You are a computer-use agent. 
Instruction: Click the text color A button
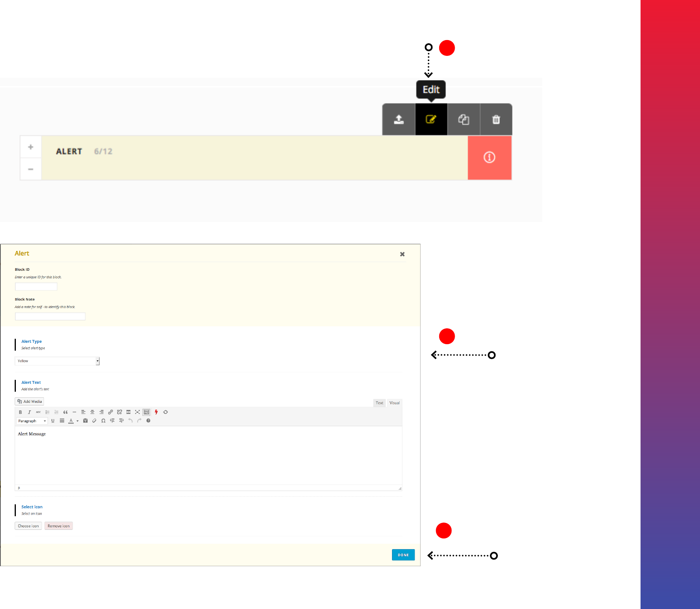(x=71, y=421)
